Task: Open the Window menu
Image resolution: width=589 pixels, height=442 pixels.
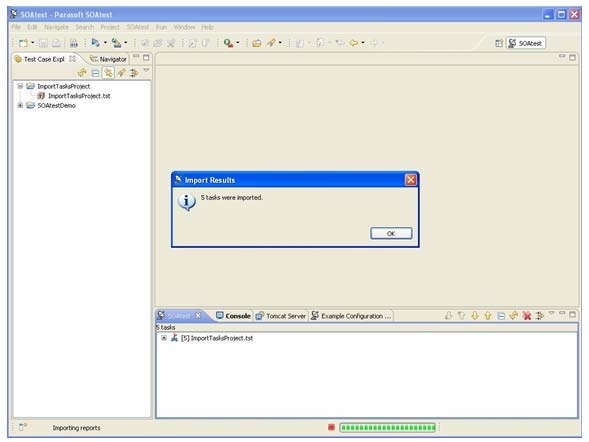Action: (184, 27)
